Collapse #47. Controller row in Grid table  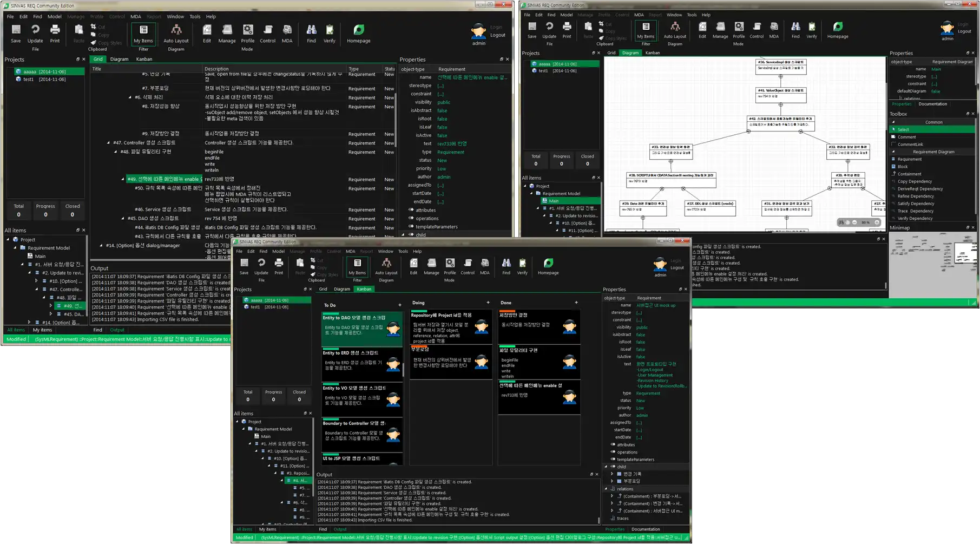(108, 143)
